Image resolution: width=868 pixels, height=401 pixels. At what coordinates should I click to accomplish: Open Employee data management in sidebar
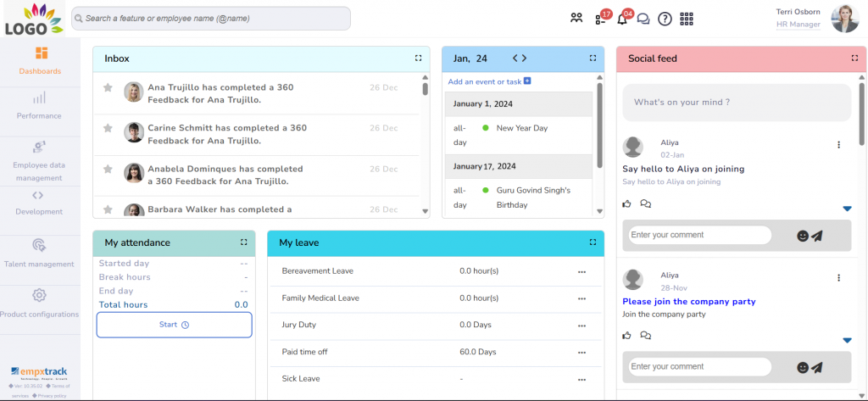(x=39, y=162)
